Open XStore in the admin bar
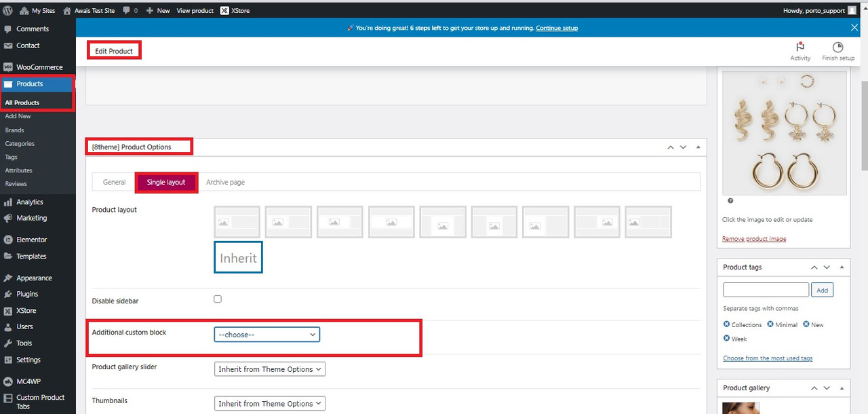 (235, 10)
